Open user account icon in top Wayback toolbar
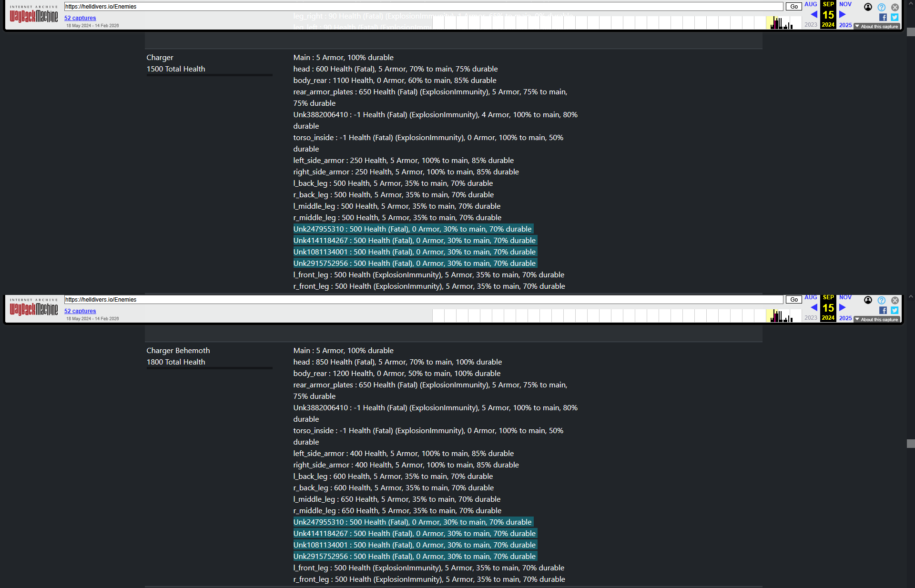Image resolution: width=915 pixels, height=588 pixels. click(x=868, y=7)
